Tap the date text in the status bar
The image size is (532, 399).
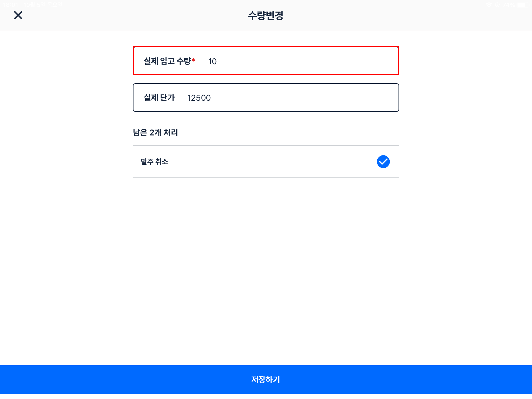[43, 5]
